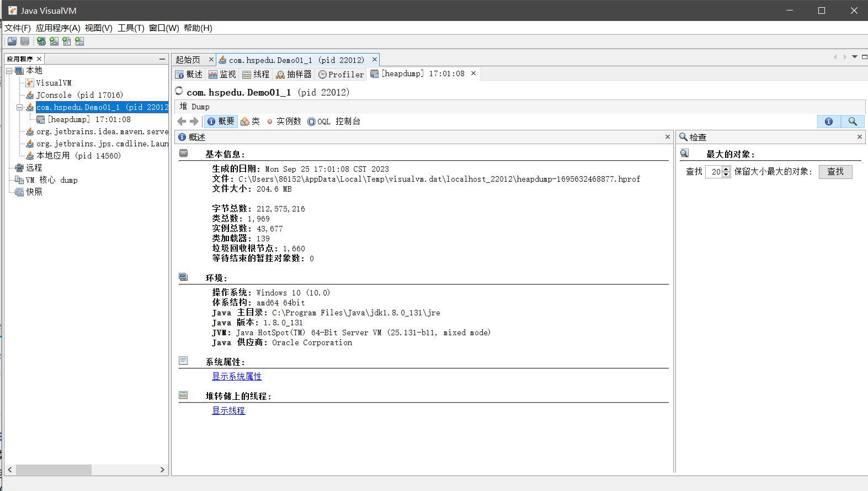This screenshot has width=868, height=491.
Task: Increase largest objects count with up arrow
Action: pyautogui.click(x=726, y=169)
